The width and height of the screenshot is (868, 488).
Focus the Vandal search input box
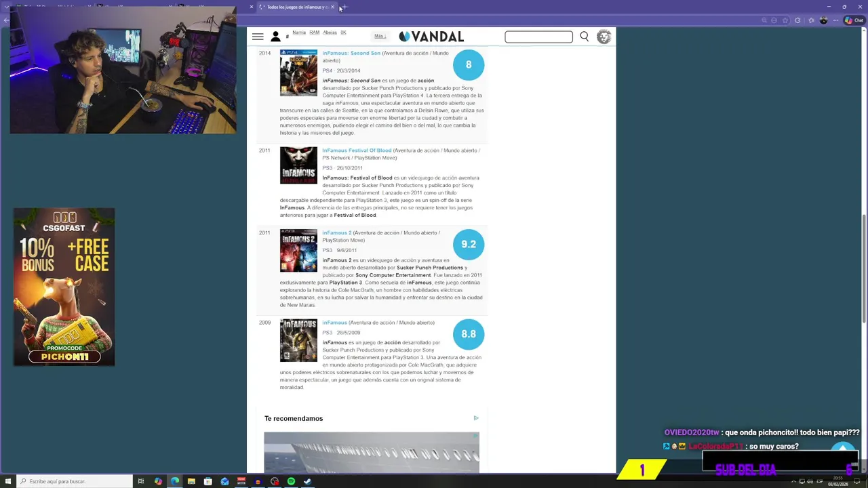538,37
